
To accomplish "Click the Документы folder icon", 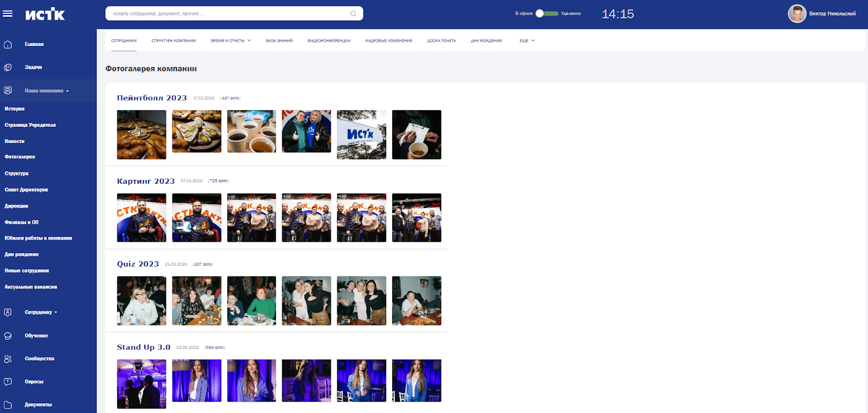I will point(8,404).
